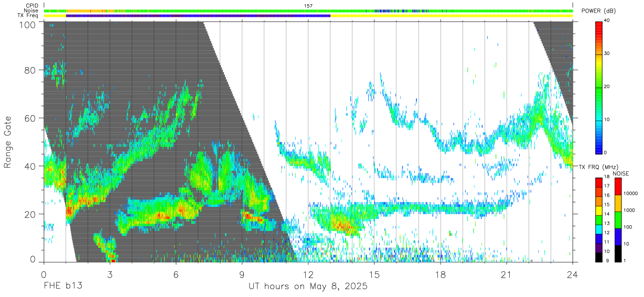644x297 pixels.
Task: Click the NOISE colorbar legend
Action: (x=619, y=219)
